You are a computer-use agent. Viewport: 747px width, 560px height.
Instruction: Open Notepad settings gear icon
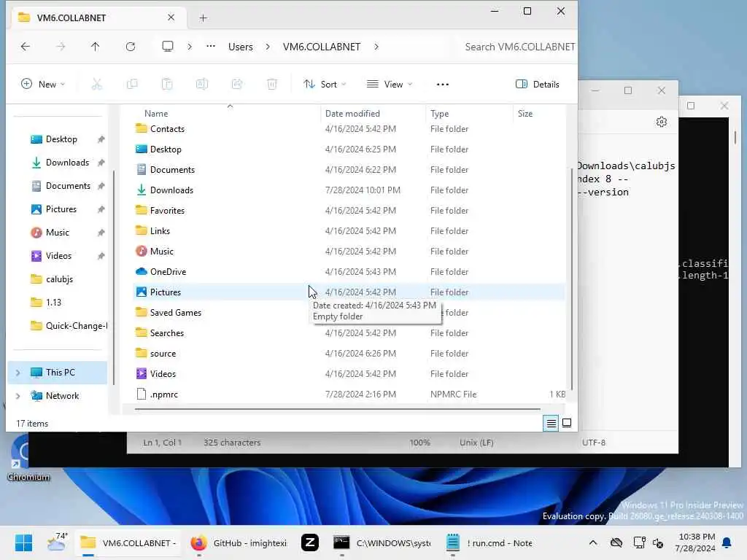(661, 122)
